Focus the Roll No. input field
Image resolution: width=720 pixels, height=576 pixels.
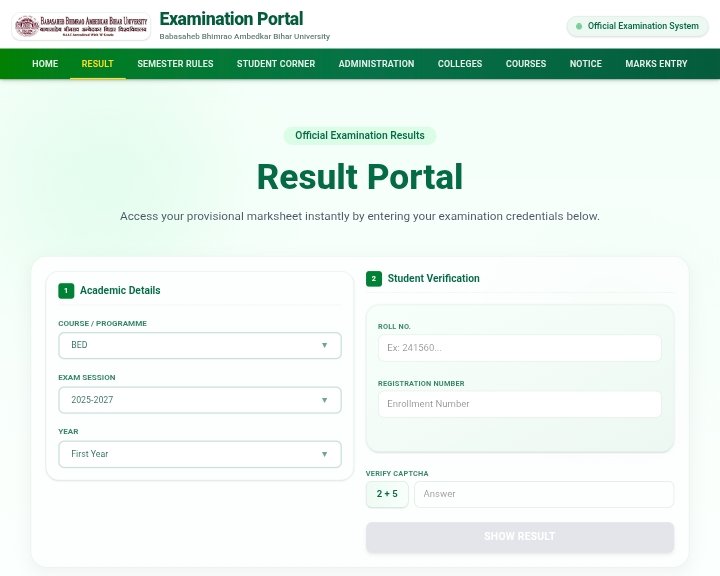tap(520, 348)
